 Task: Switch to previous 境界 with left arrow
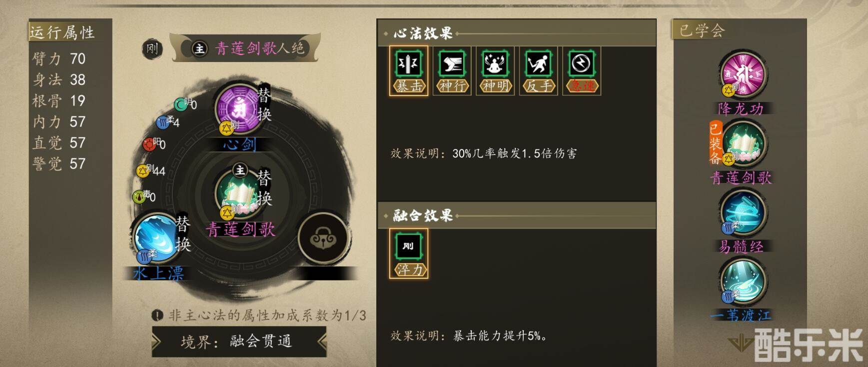click(156, 342)
